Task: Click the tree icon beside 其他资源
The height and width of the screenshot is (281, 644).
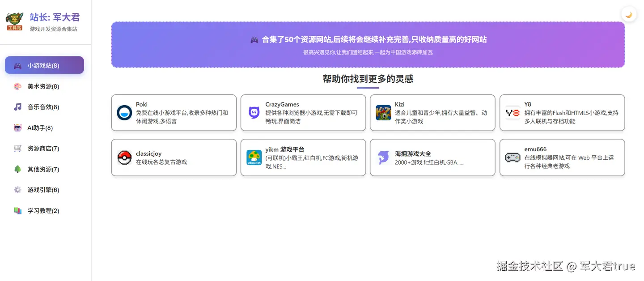Action: (x=17, y=169)
